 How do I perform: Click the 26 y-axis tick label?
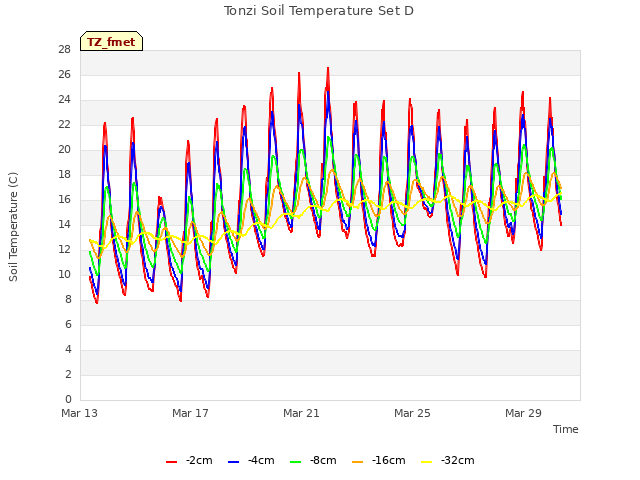(x=64, y=74)
